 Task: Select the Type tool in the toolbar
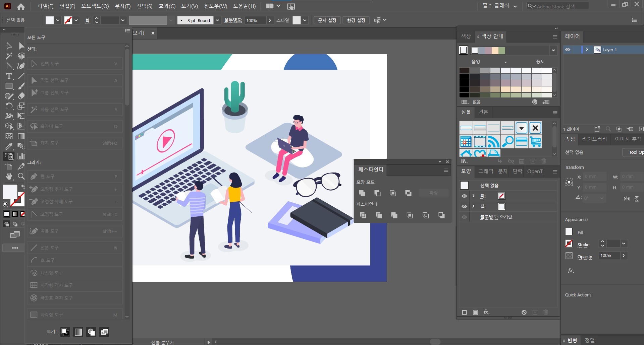pyautogui.click(x=9, y=76)
